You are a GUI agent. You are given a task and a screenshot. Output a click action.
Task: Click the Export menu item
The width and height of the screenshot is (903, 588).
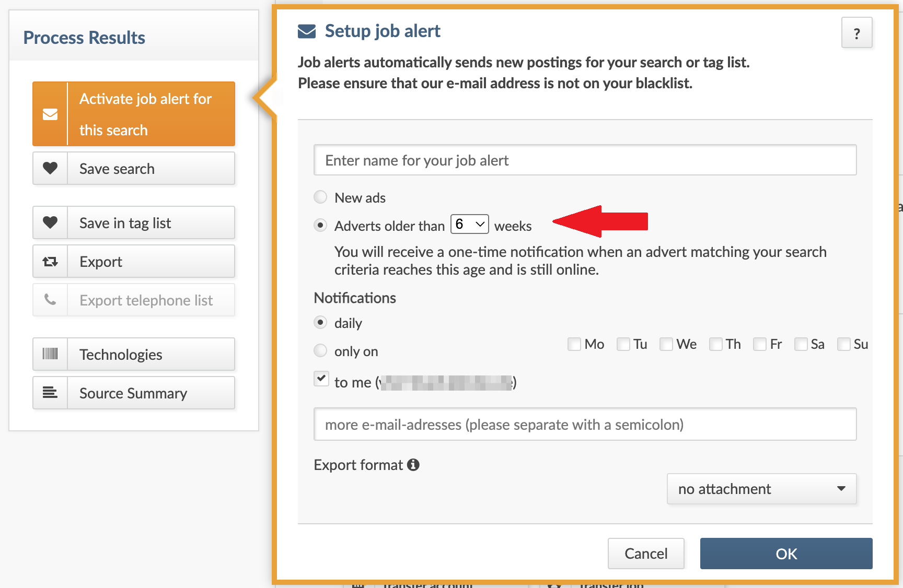pos(134,261)
